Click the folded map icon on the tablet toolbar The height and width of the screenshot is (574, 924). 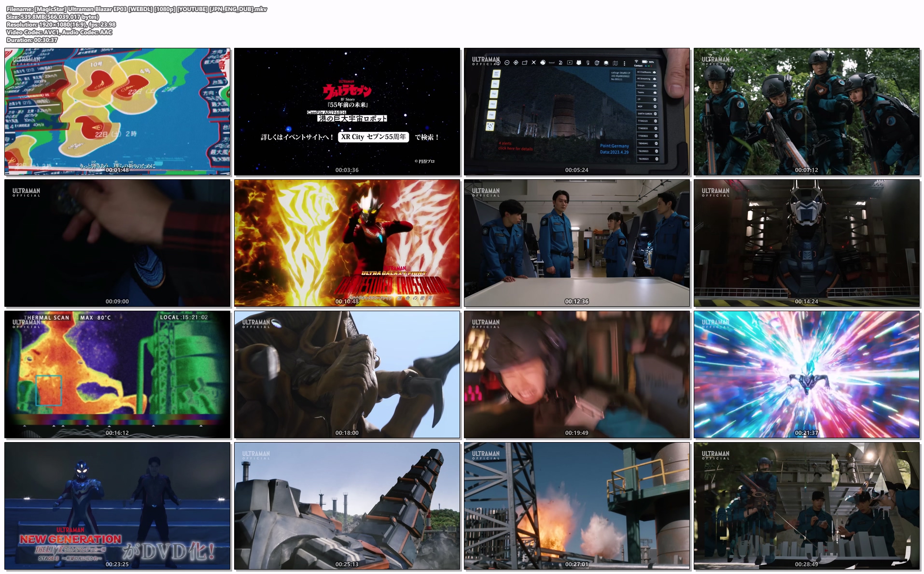pos(615,63)
